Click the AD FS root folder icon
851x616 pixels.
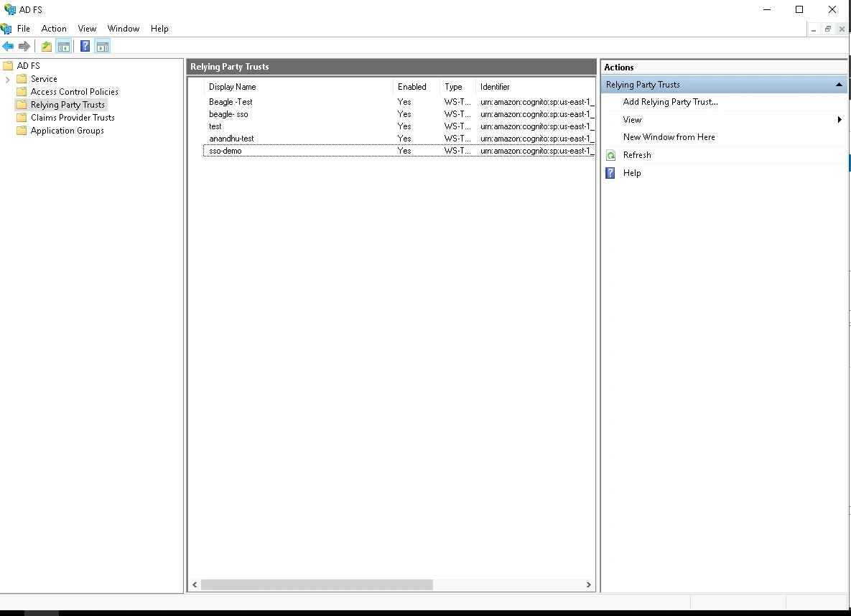[8, 65]
